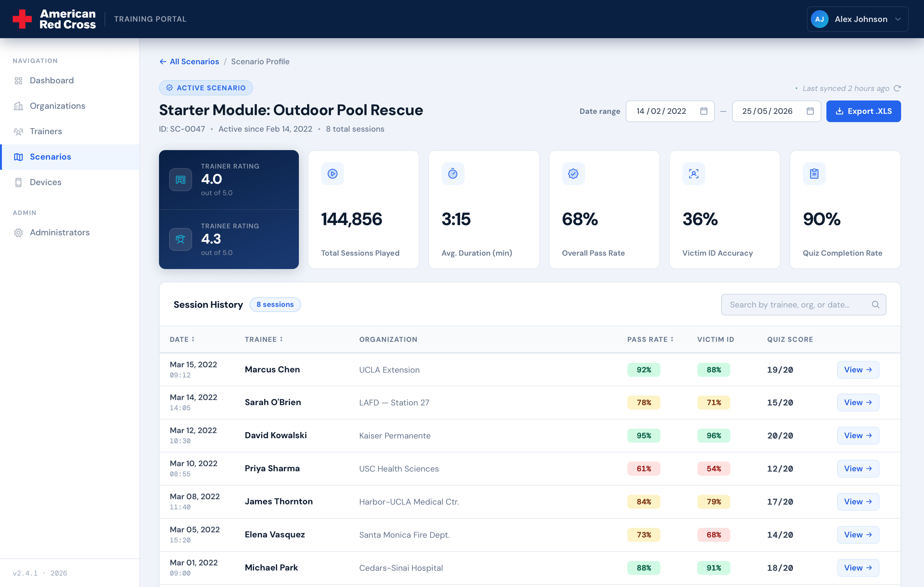Click the Sarah O'Brien trainee name
The height and width of the screenshot is (587, 924).
click(x=273, y=402)
